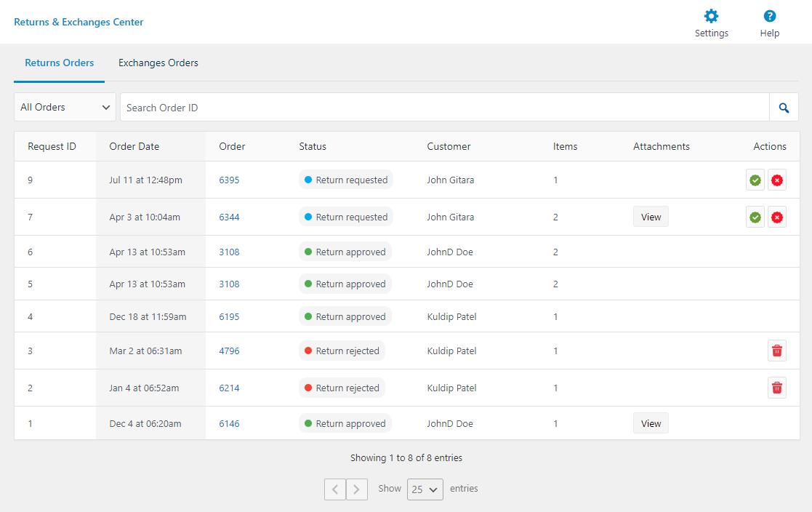Go to the next page arrow
The image size is (812, 512).
356,489
